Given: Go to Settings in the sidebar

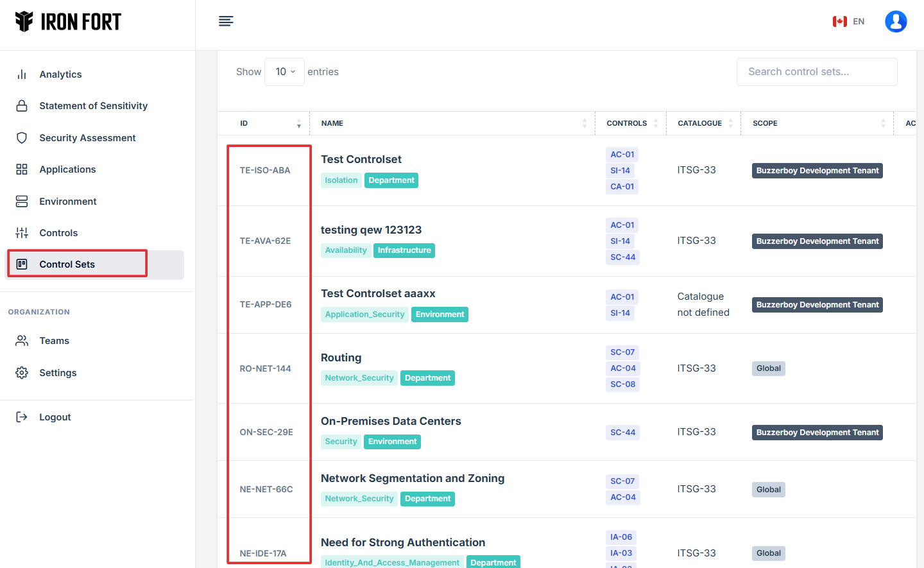Looking at the screenshot, I should point(58,373).
